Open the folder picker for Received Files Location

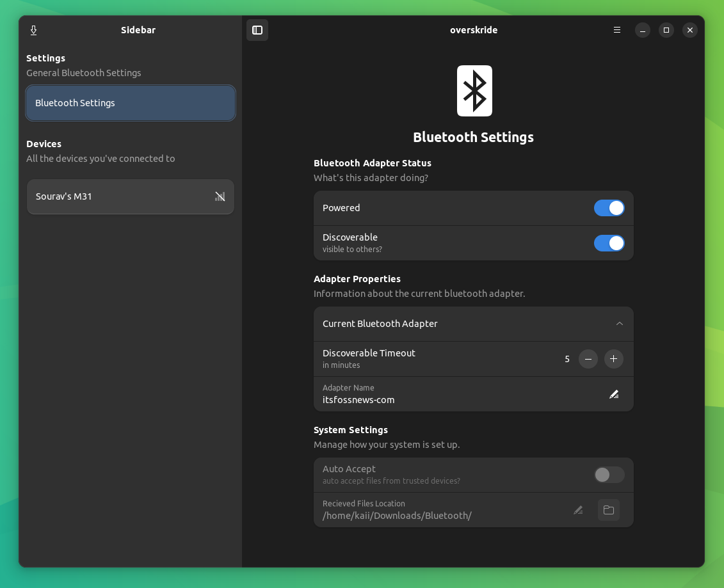608,510
